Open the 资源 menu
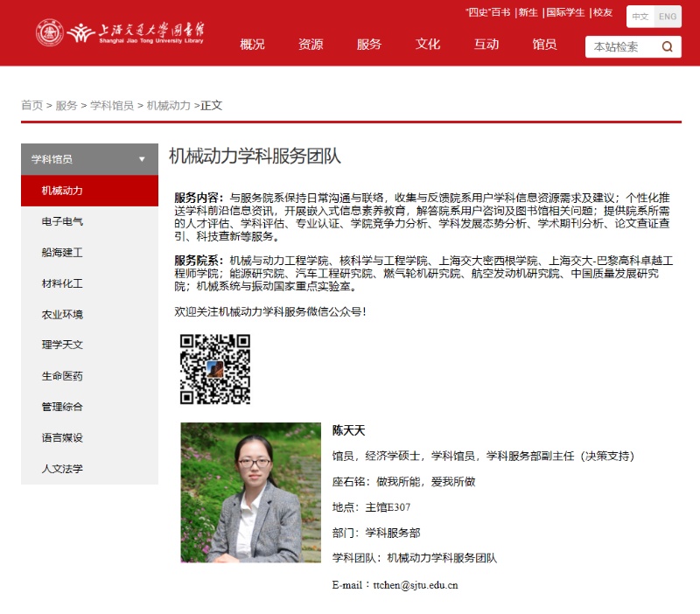The height and width of the screenshot is (614, 700). [311, 45]
